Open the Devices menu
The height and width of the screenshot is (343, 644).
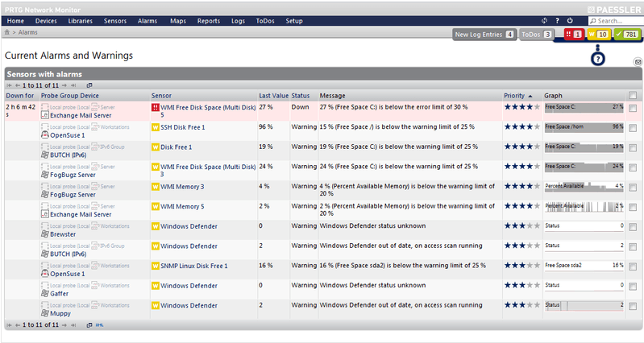tap(46, 21)
